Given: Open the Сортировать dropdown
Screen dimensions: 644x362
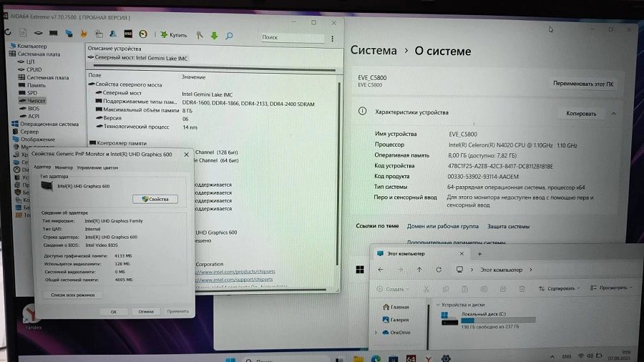Looking at the screenshot, I should (x=559, y=288).
